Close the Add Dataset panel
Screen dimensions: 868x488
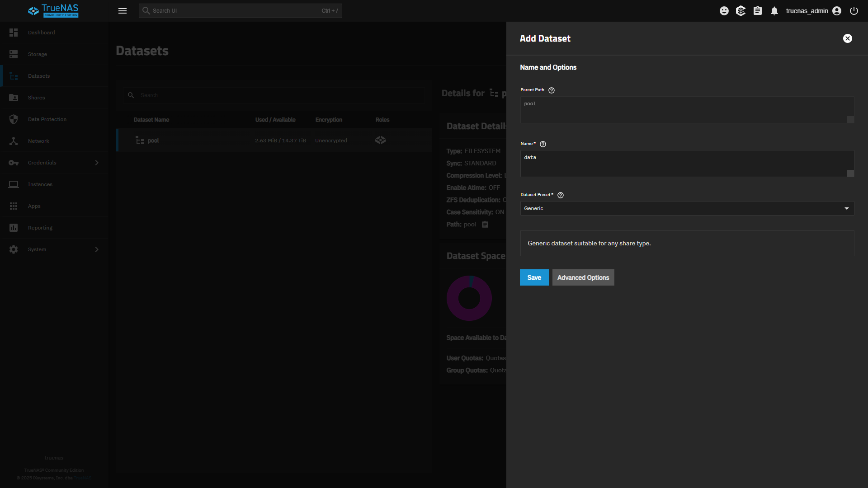click(x=848, y=38)
